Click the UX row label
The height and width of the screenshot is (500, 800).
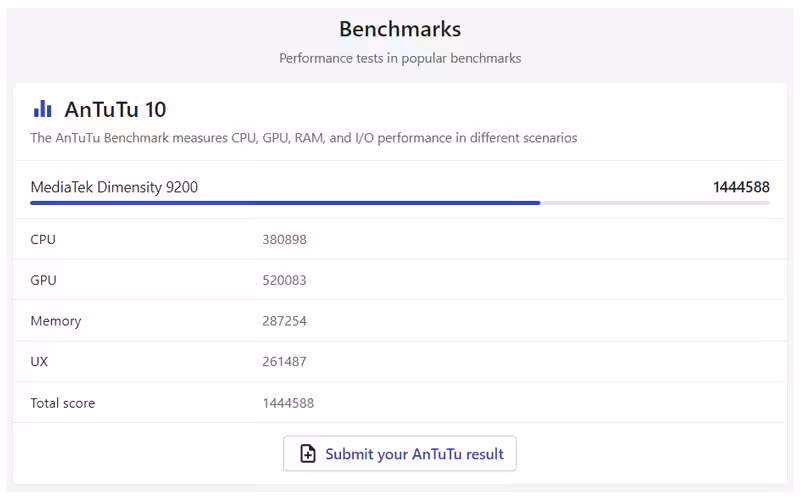point(41,362)
